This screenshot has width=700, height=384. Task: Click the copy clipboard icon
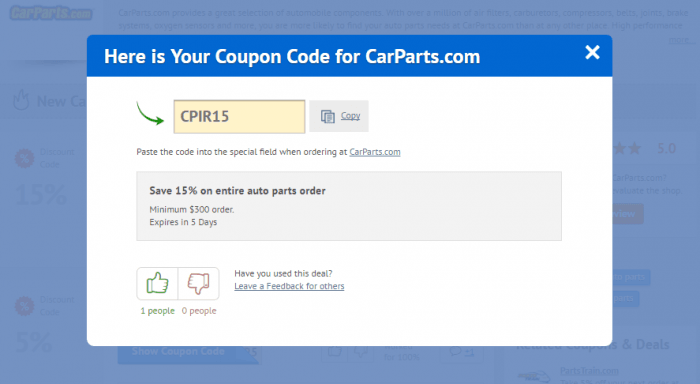(x=327, y=117)
